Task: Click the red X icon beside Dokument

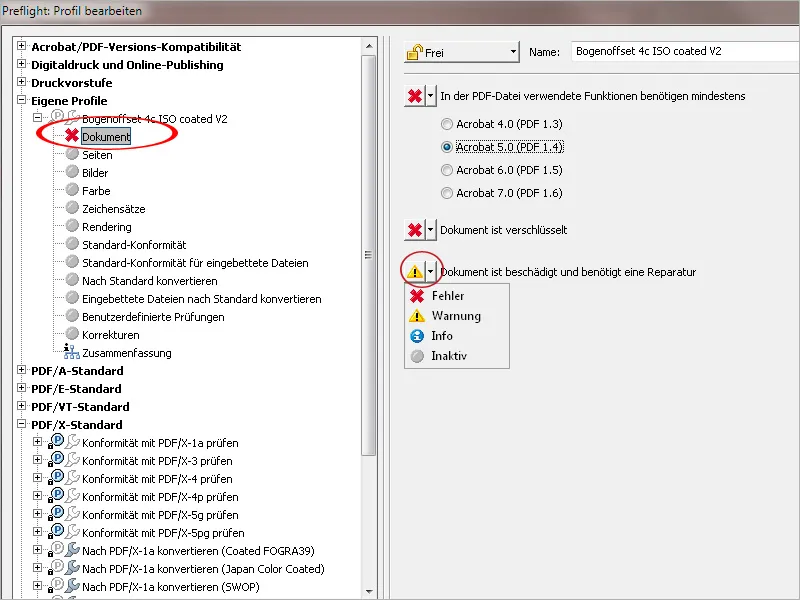Action: 72,136
